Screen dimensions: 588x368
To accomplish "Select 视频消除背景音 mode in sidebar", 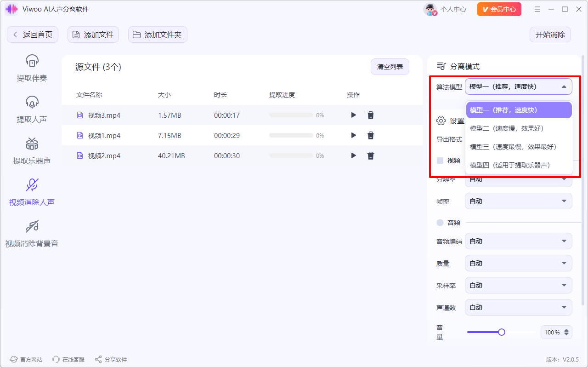I will (x=32, y=234).
